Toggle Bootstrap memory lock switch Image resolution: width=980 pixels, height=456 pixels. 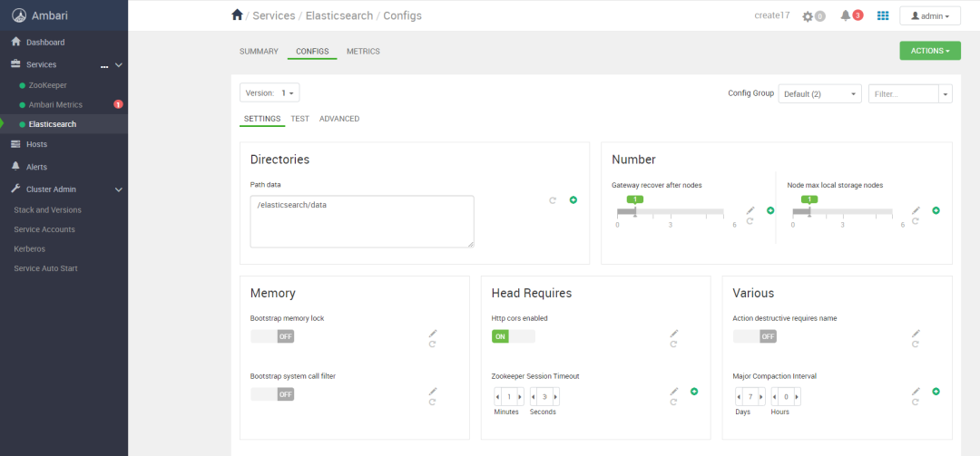[272, 336]
